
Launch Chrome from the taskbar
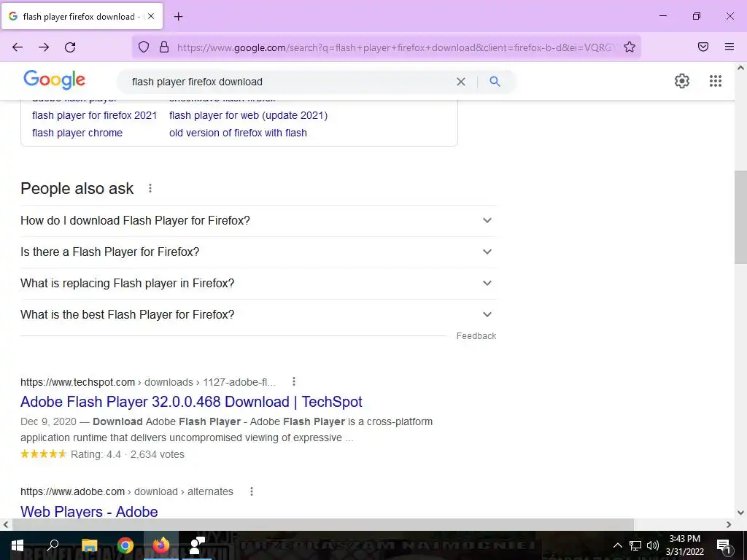point(125,545)
